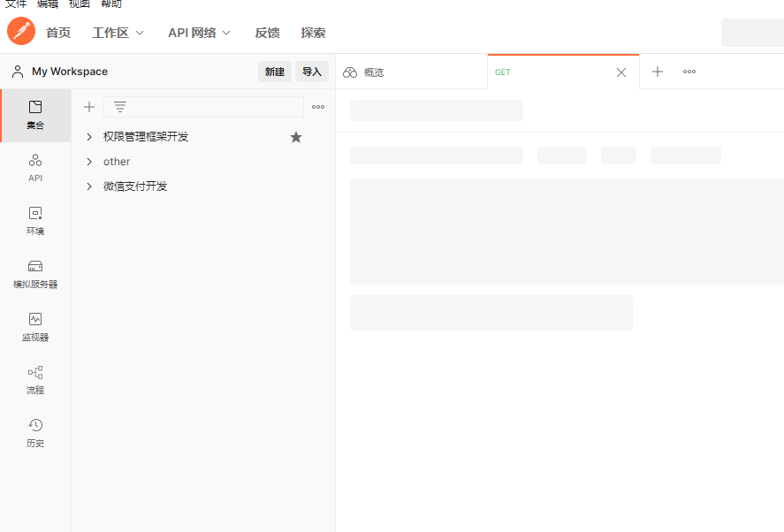Image resolution: width=784 pixels, height=532 pixels.
Task: Click the Postman logo icon
Action: 21,32
